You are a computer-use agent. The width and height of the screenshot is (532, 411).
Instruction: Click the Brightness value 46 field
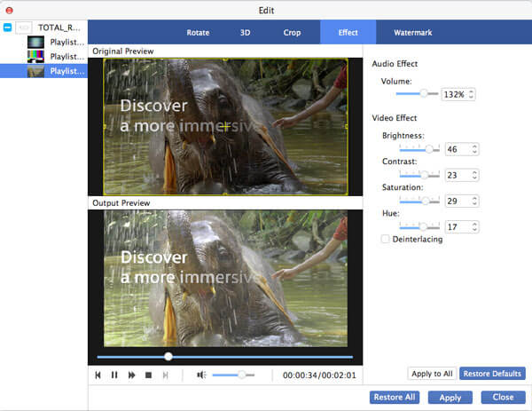pos(458,149)
